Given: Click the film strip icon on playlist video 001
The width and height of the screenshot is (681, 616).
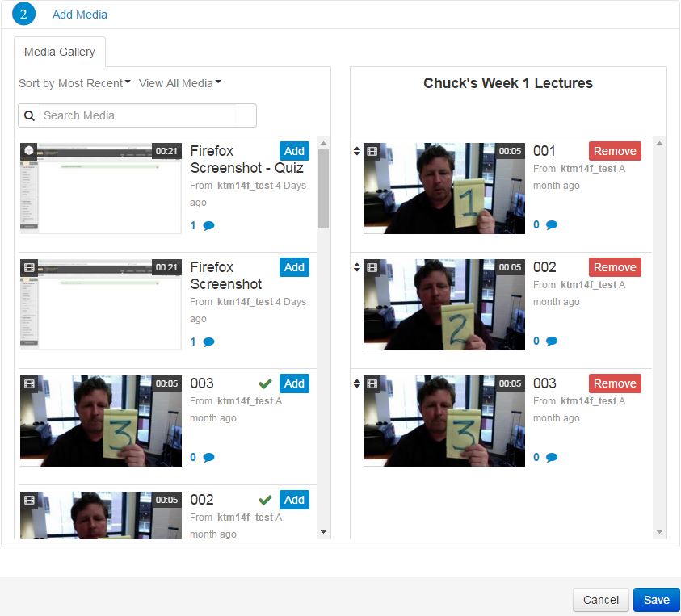Looking at the screenshot, I should [372, 151].
